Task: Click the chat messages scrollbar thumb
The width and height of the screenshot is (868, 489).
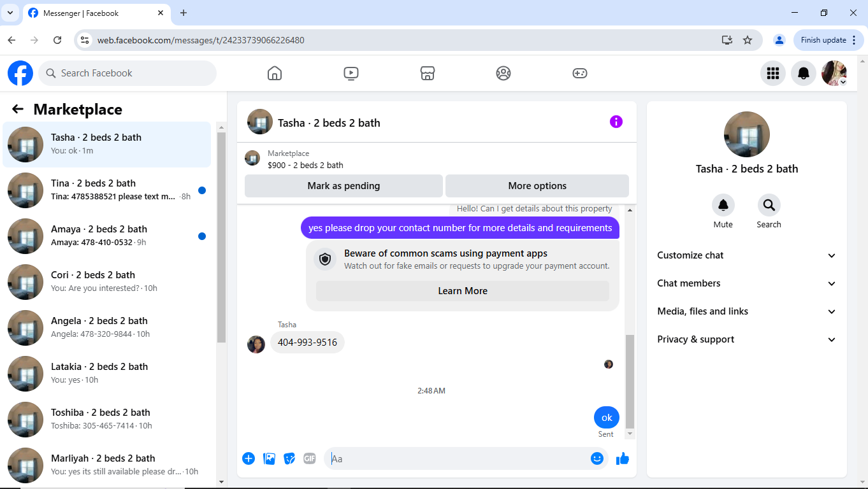Action: click(x=630, y=381)
